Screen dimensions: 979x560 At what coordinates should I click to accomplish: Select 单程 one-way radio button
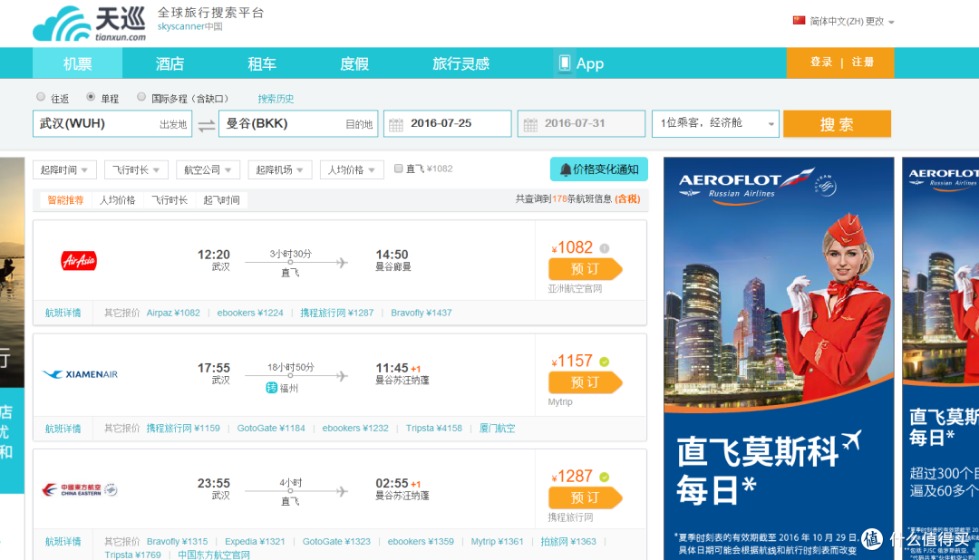pyautogui.click(x=91, y=97)
